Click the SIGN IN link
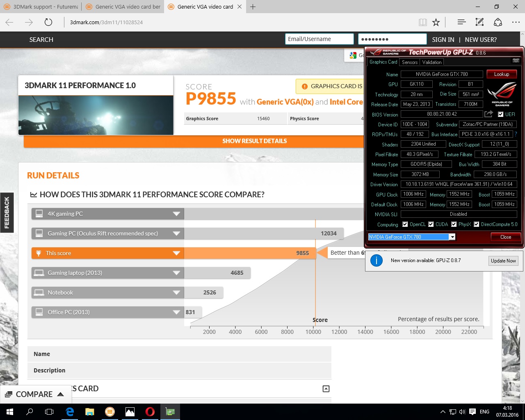The width and height of the screenshot is (525, 420). pyautogui.click(x=443, y=40)
